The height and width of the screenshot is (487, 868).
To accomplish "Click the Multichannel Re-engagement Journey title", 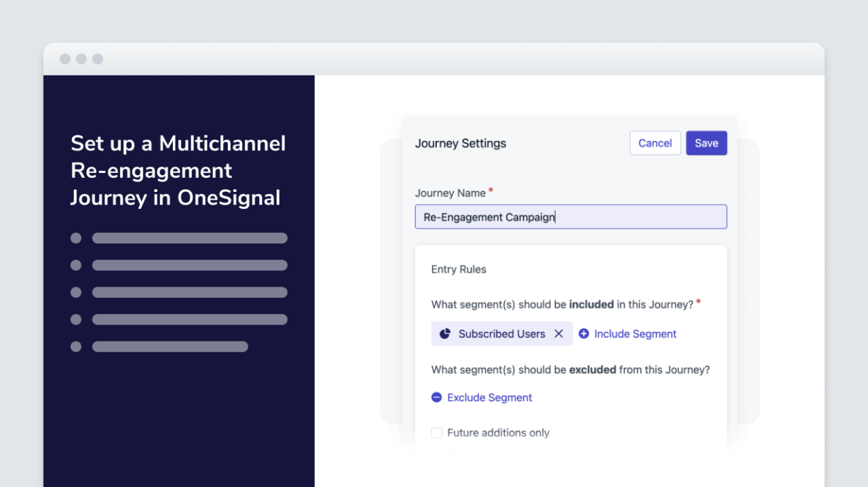I will click(178, 170).
